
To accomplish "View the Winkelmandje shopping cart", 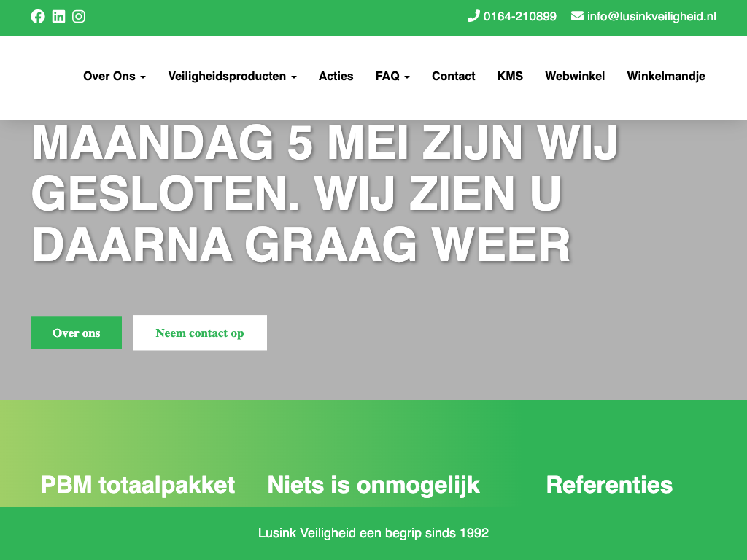I will coord(666,76).
